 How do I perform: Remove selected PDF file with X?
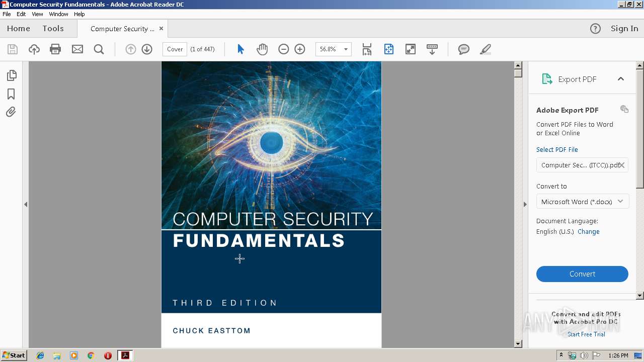(622, 165)
